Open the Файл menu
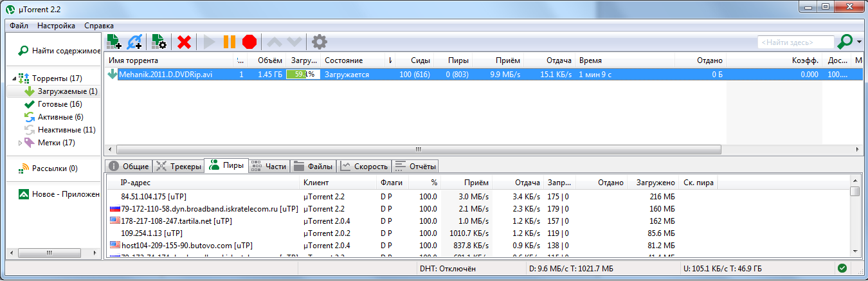Image resolution: width=868 pixels, height=281 pixels. [x=19, y=26]
